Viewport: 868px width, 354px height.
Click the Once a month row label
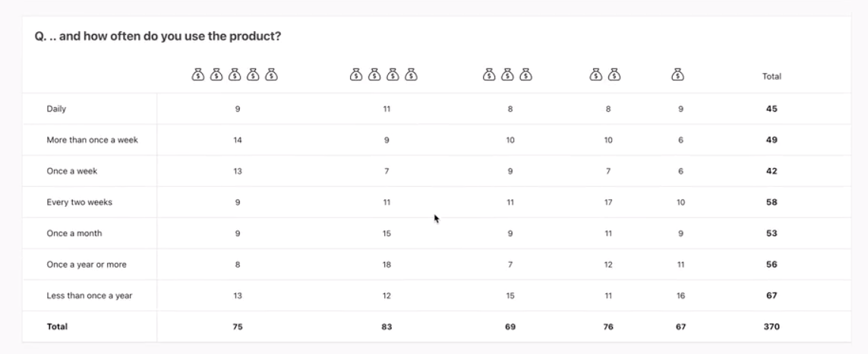click(x=74, y=233)
